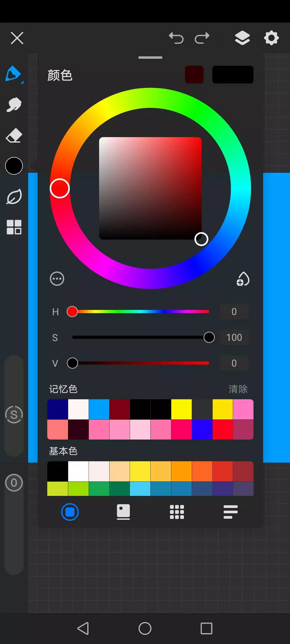Tap the add color droplet icon
290x644 pixels.
tap(243, 279)
